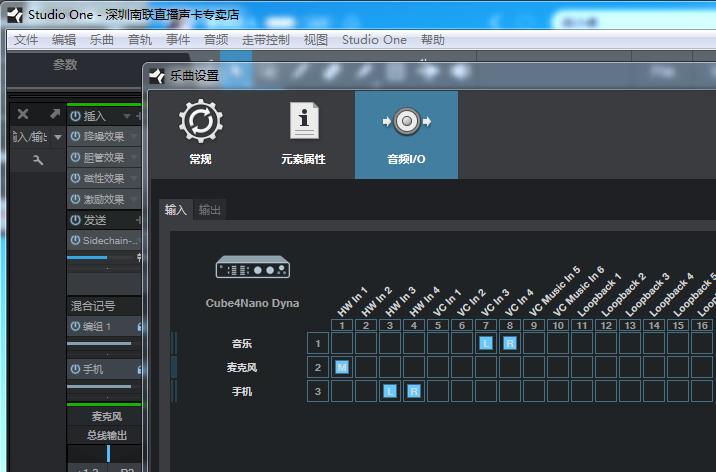Adjust the Sidechain send level slider
This screenshot has width=716, height=472.
[x=104, y=258]
